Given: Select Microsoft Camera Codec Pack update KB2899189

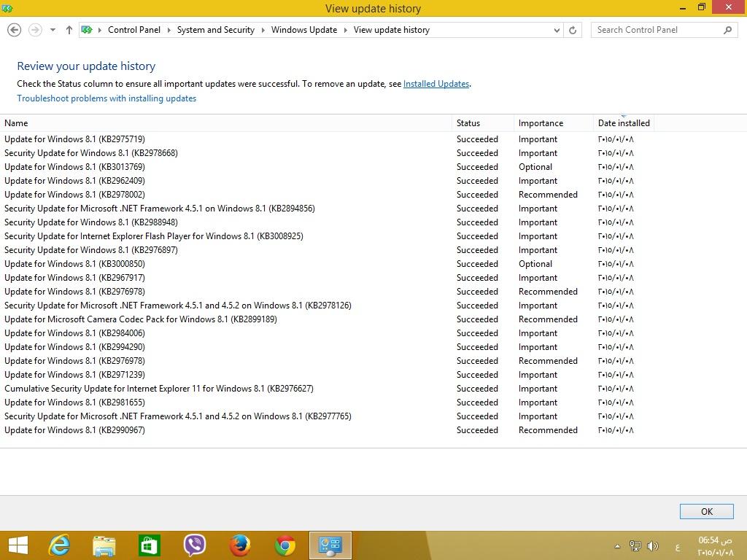Looking at the screenshot, I should [327, 319].
